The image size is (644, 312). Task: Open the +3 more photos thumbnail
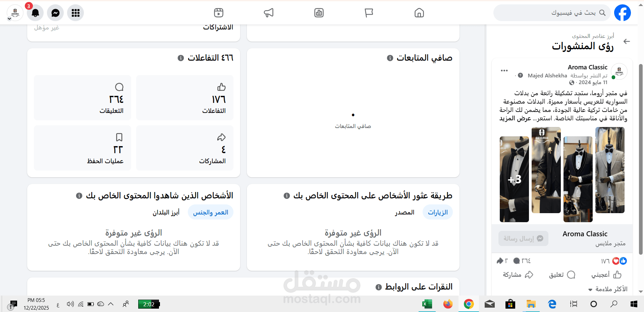click(514, 179)
